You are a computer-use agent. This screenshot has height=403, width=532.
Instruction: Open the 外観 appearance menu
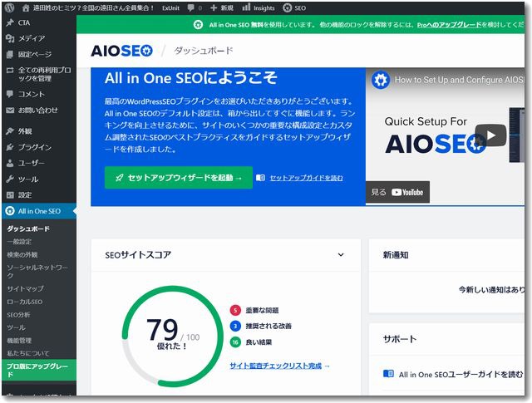25,131
